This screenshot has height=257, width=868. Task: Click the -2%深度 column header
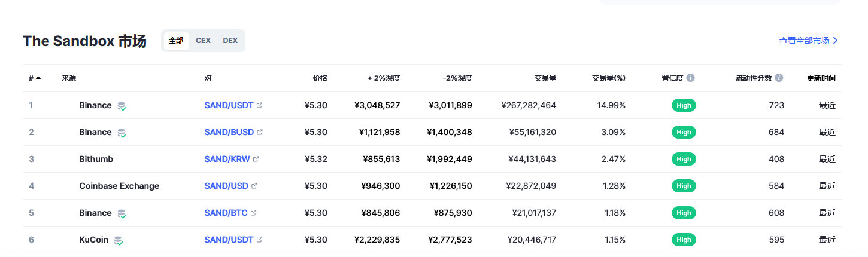click(x=457, y=78)
